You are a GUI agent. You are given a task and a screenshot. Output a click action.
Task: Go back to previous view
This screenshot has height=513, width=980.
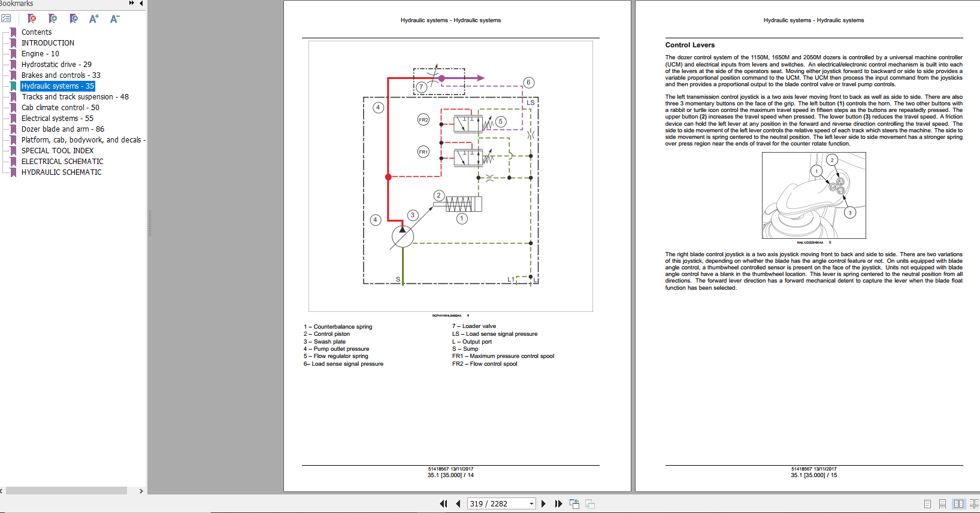pos(574,504)
